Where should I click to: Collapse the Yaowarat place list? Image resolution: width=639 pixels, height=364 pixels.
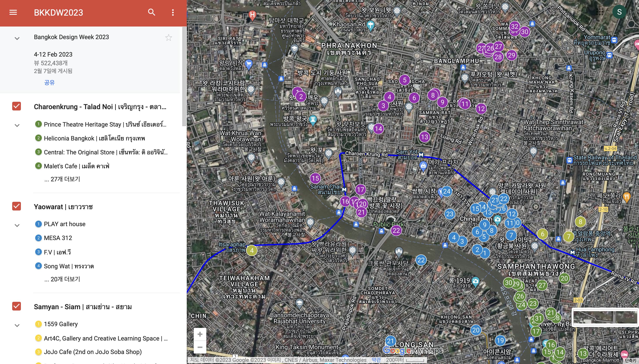tap(17, 225)
